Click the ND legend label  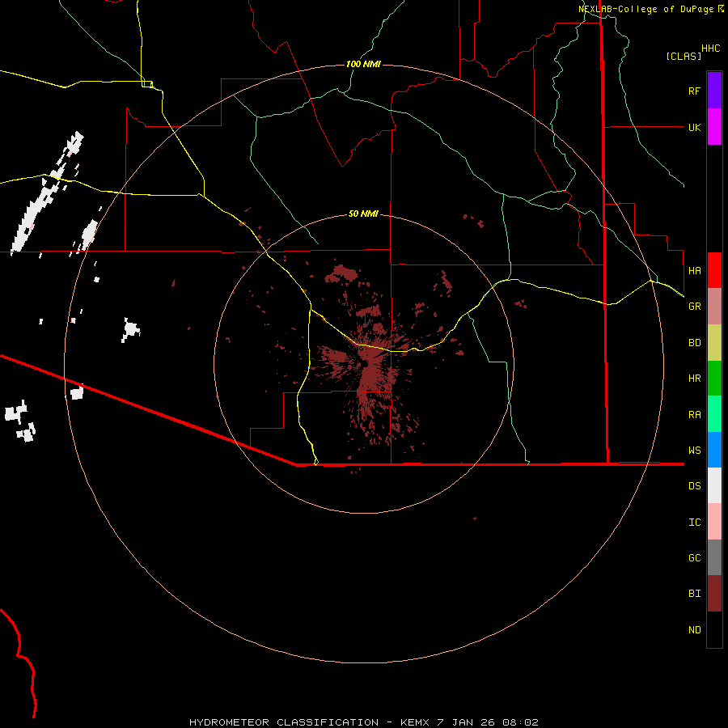point(694,630)
